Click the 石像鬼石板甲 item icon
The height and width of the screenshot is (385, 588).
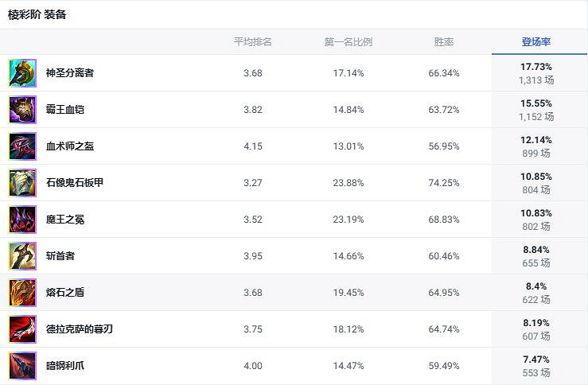click(22, 183)
